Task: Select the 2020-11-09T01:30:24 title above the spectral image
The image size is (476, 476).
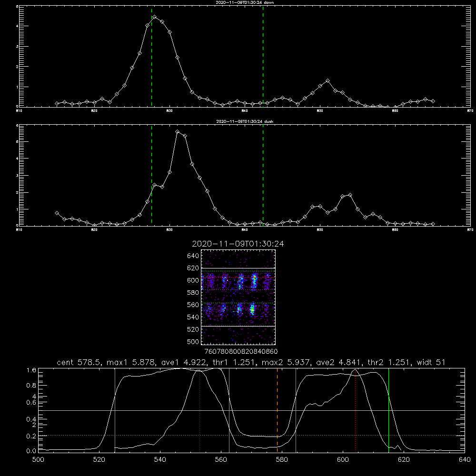Action: 238,244
